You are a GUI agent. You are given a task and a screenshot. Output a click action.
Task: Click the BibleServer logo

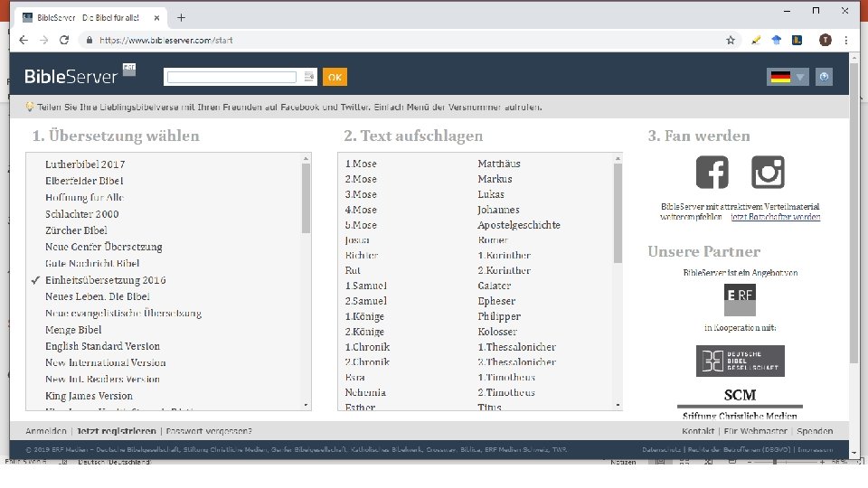[71, 76]
